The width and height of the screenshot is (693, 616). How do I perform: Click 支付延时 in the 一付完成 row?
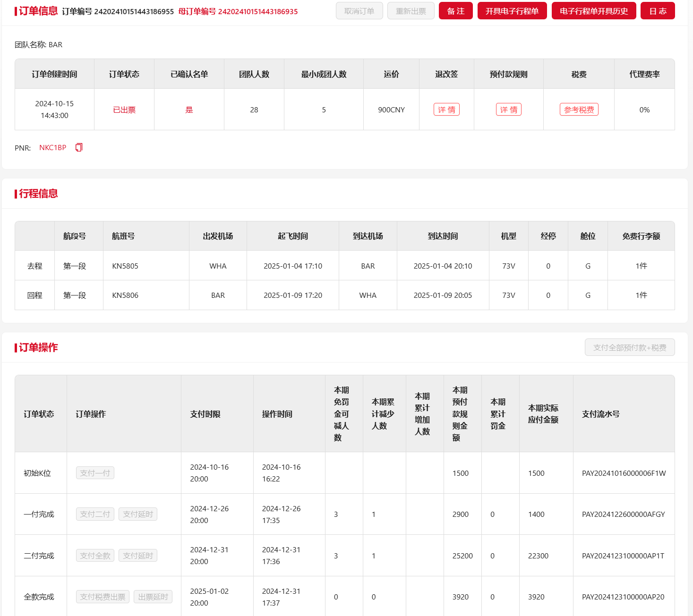click(x=137, y=514)
